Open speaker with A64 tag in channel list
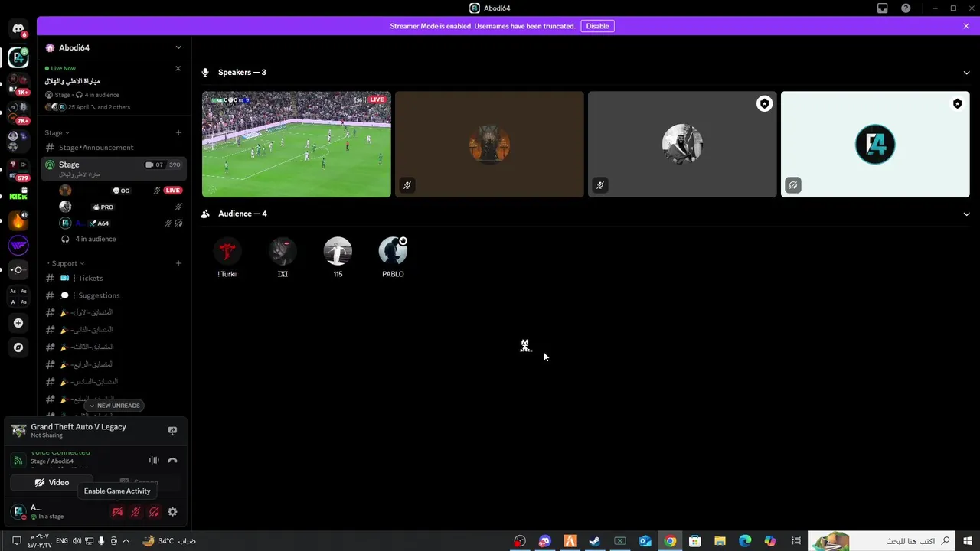The height and width of the screenshot is (551, 980). (122, 223)
